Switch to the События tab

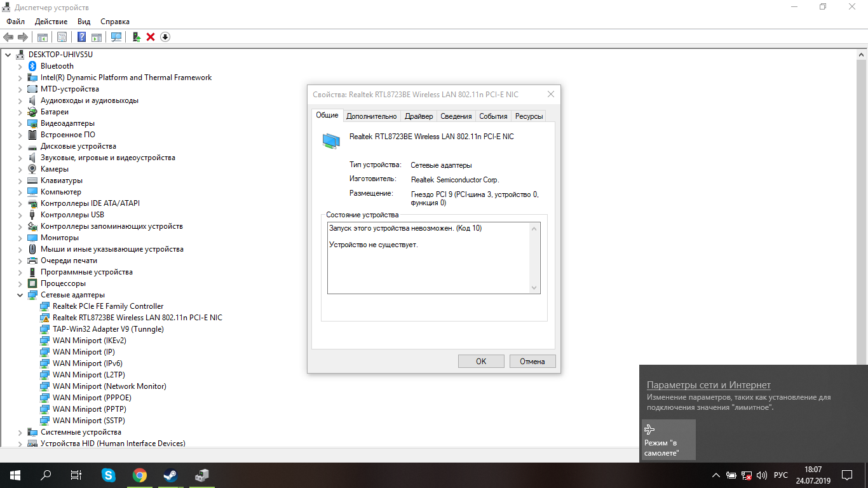click(x=493, y=116)
